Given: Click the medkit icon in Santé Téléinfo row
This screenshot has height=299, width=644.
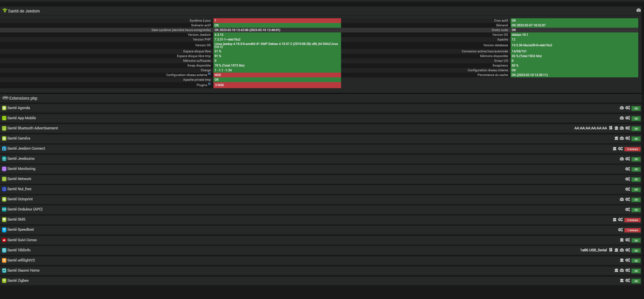Looking at the screenshot, I should tap(622, 250).
